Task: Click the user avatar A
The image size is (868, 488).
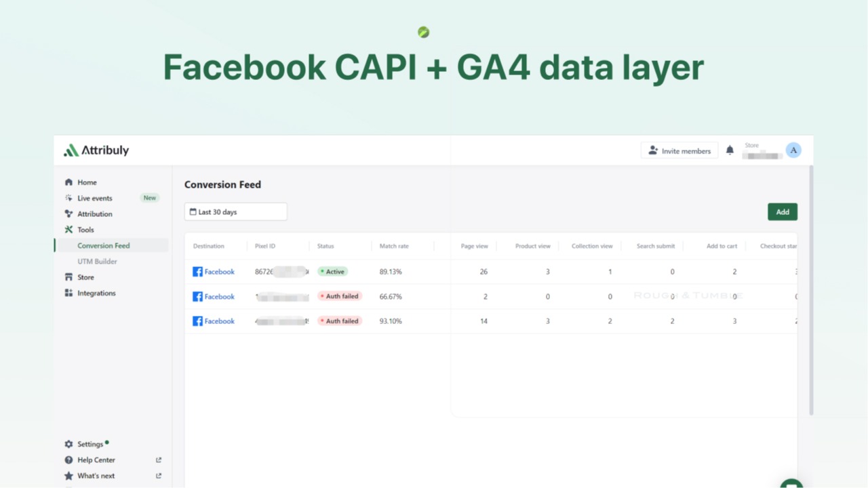Action: tap(793, 150)
